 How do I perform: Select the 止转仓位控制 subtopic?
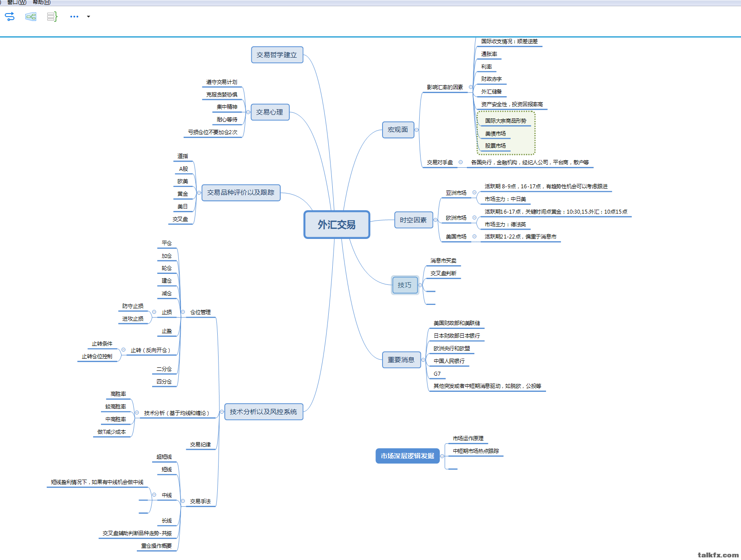97,356
